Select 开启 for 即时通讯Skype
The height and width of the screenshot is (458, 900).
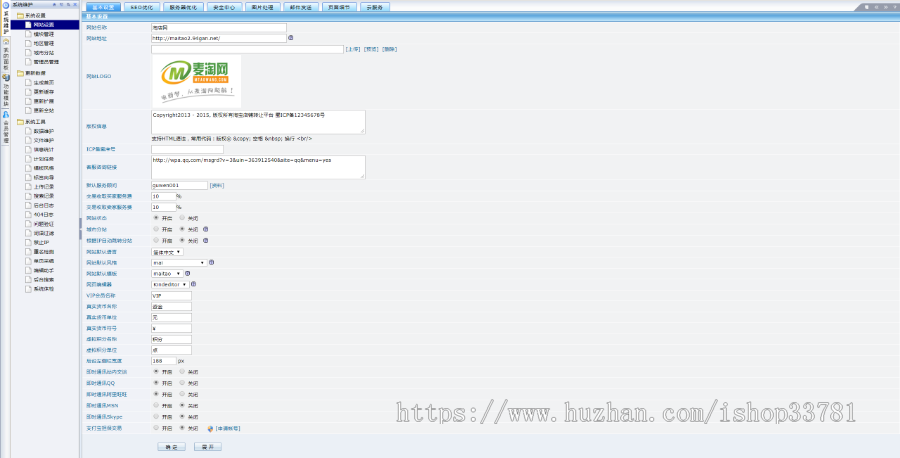[156, 417]
